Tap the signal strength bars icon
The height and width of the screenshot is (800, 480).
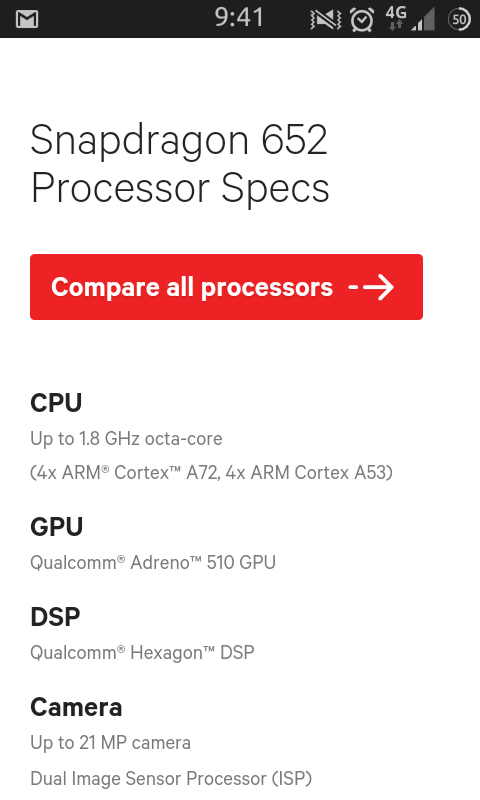[x=423, y=21]
